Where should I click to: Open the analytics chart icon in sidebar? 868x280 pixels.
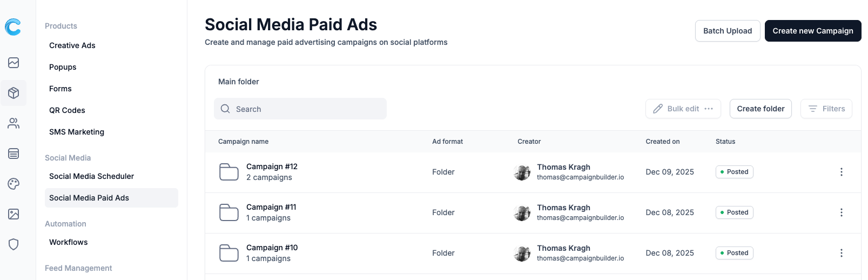(x=14, y=63)
